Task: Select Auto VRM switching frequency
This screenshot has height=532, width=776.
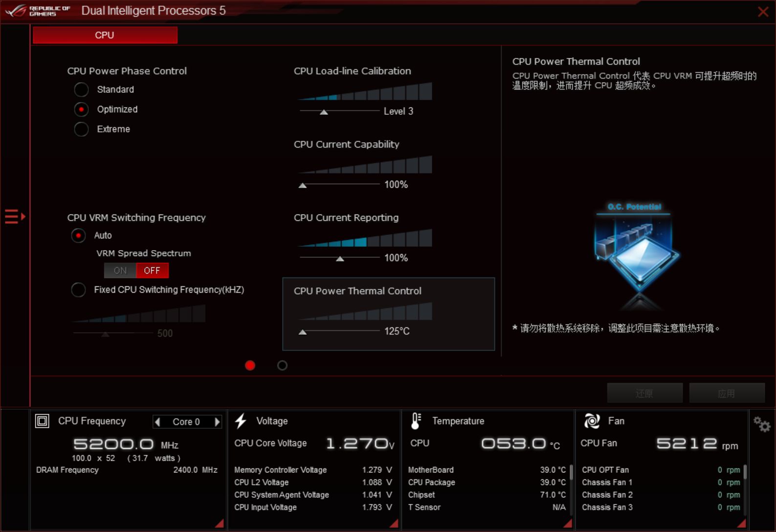Action: [78, 235]
